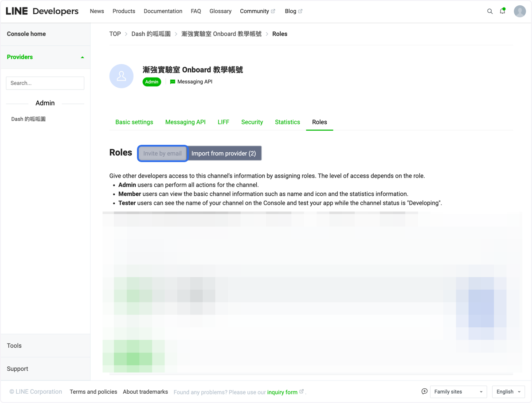
Task: Open About trademarks footer link
Action: click(x=145, y=392)
